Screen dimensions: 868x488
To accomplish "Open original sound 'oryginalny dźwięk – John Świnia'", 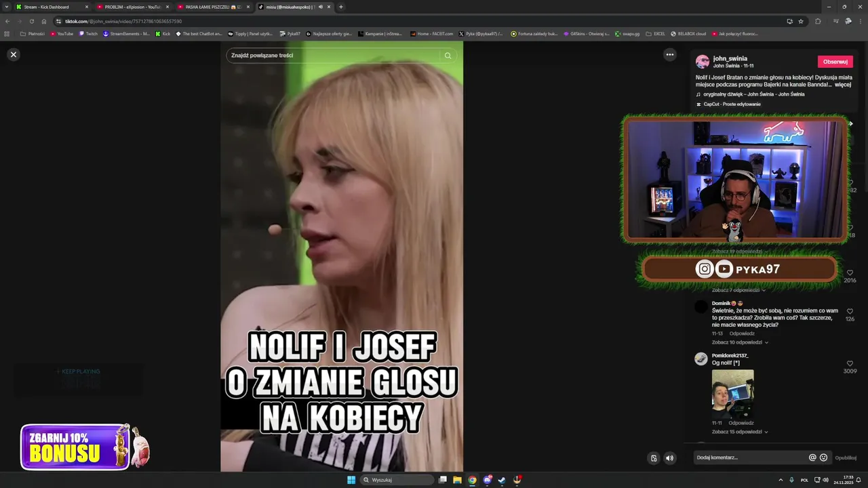I will [x=753, y=94].
